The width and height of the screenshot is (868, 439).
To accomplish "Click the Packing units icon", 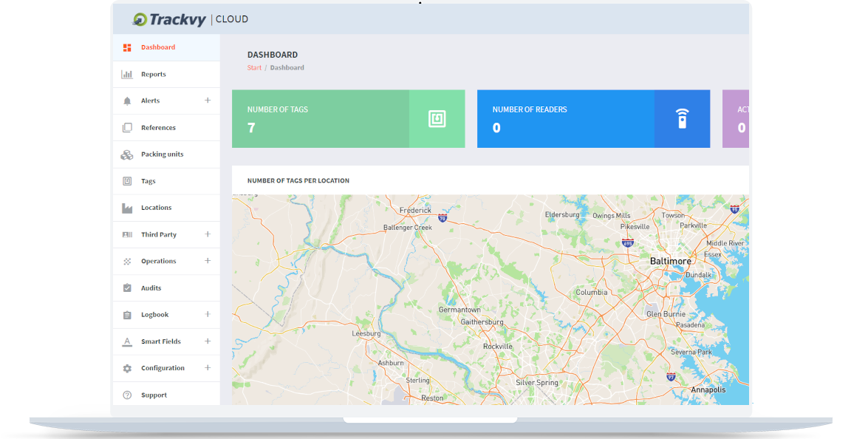I will [126, 154].
